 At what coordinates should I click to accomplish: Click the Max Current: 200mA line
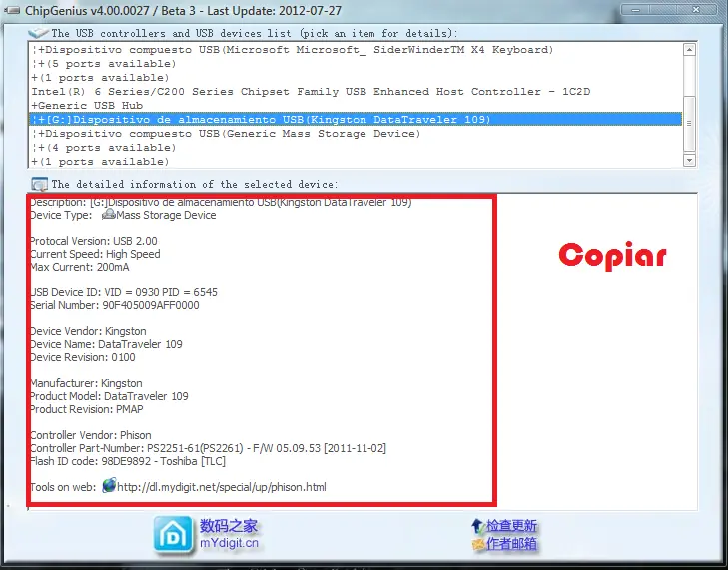coord(80,267)
